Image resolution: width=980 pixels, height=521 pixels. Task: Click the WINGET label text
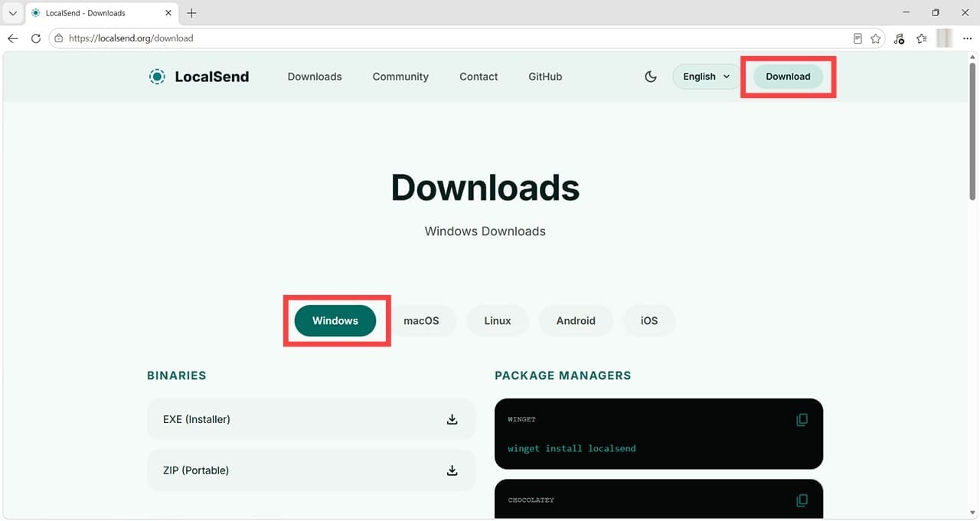[x=521, y=420]
